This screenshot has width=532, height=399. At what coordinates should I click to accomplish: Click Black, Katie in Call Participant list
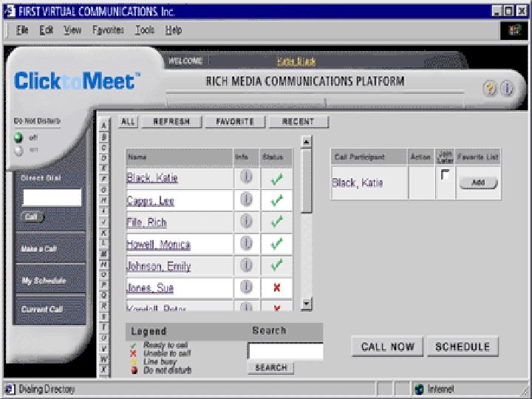coord(358,183)
